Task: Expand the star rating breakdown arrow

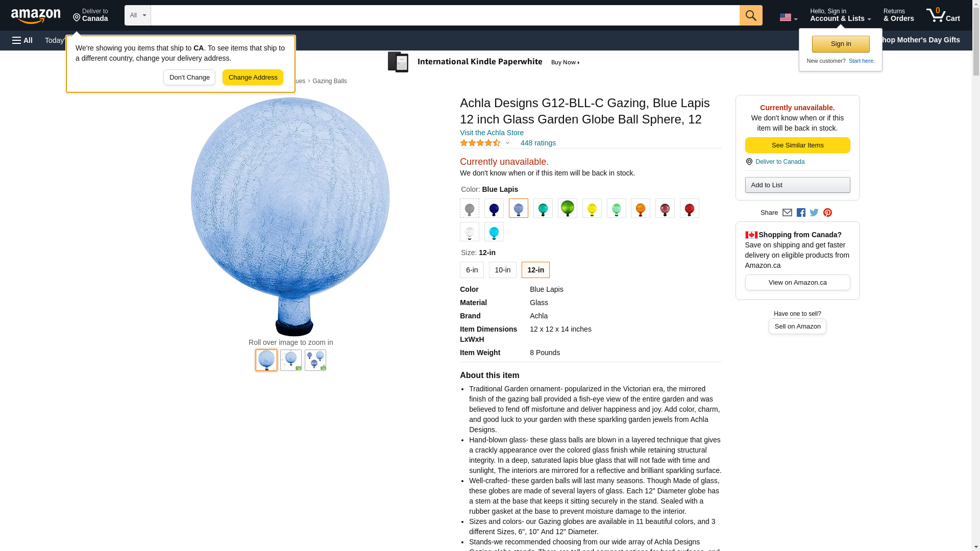Action: [507, 143]
